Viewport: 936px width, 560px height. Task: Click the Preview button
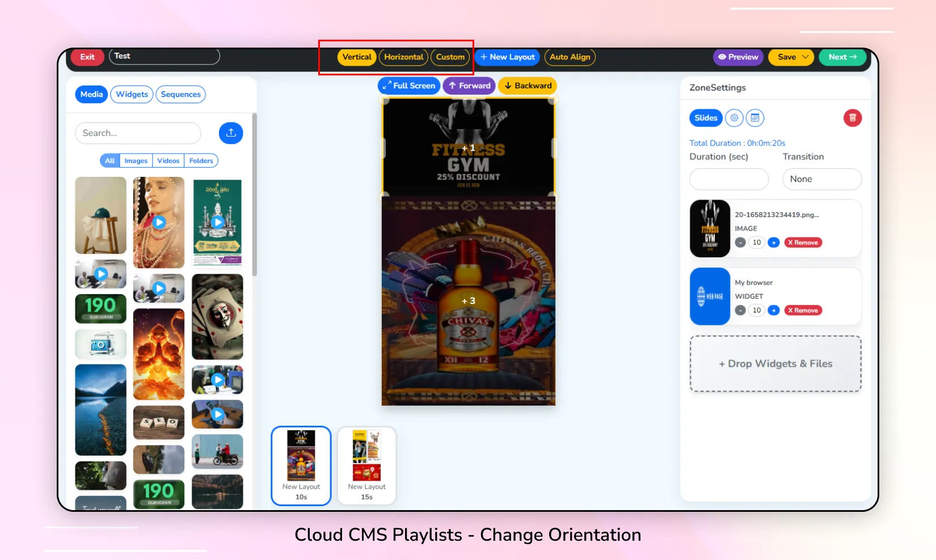coord(738,57)
